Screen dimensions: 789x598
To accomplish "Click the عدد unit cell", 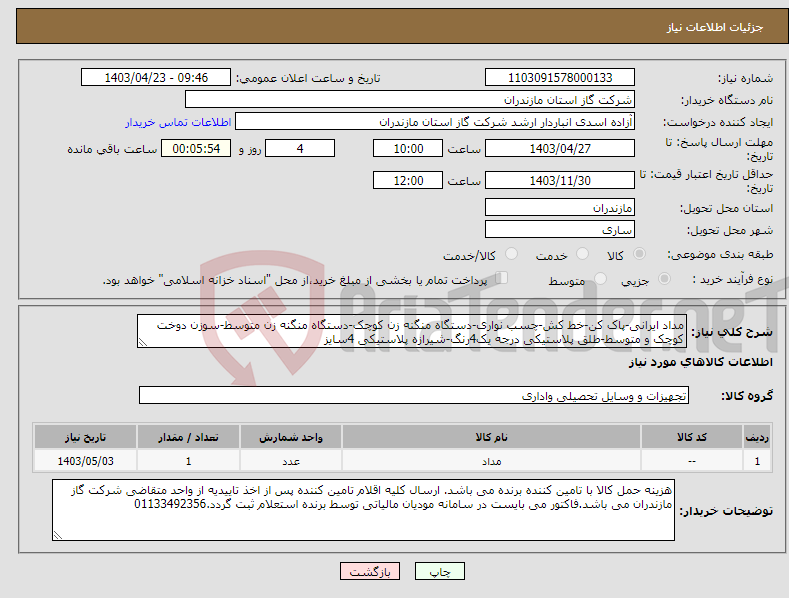I will pyautogui.click(x=291, y=461).
